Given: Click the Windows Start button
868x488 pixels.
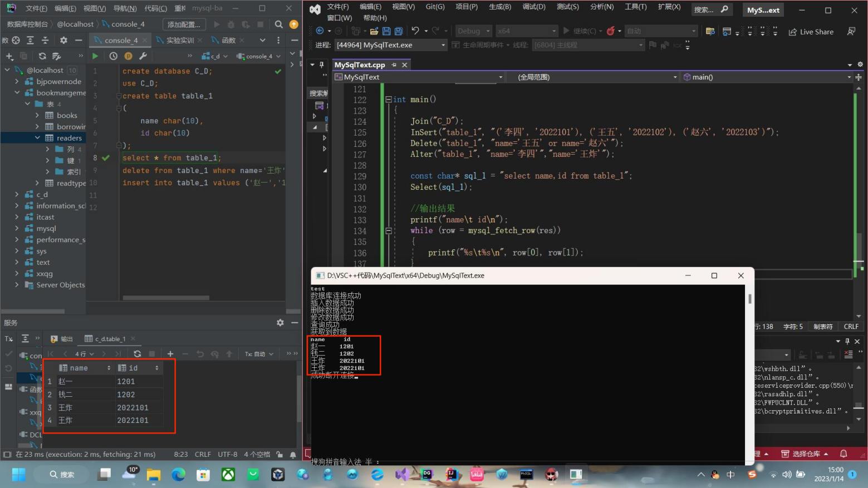Looking at the screenshot, I should [18, 474].
